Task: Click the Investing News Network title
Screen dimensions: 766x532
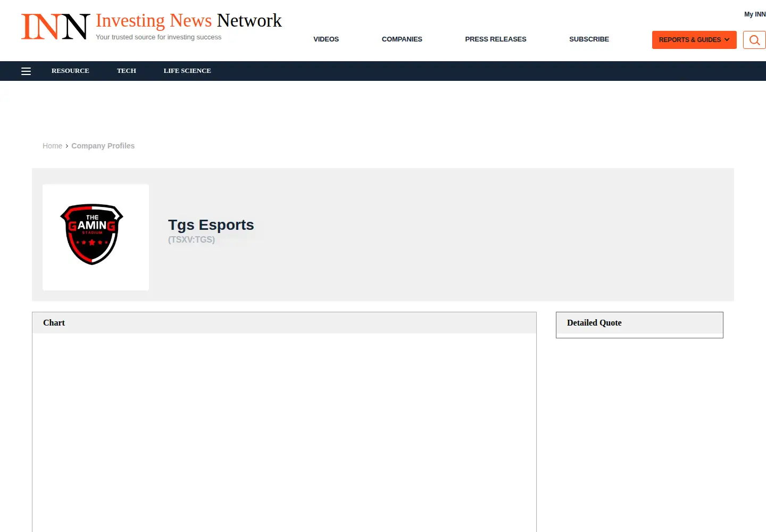Action: pyautogui.click(x=189, y=20)
